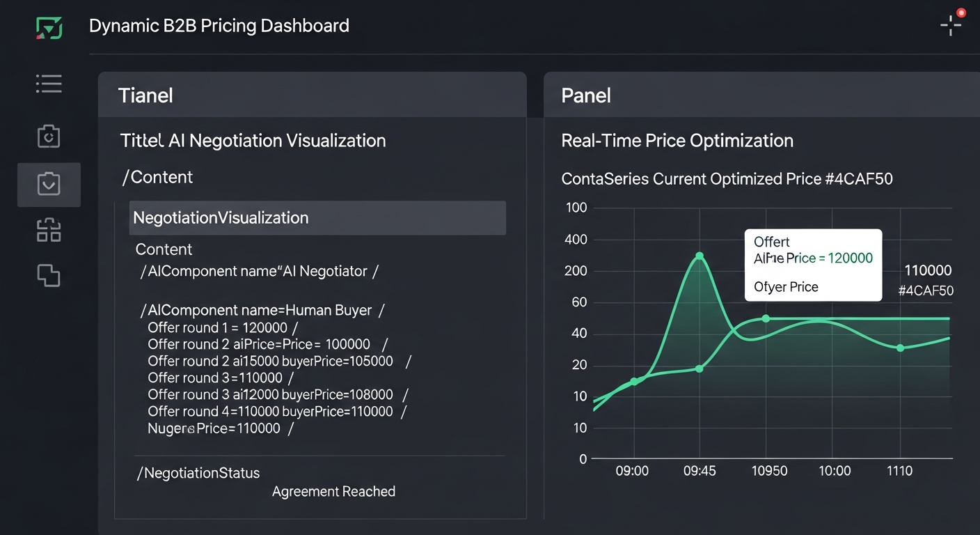Click the Dynamic B2B Pricing Dashboard title
This screenshot has width=980, height=535.
click(219, 26)
